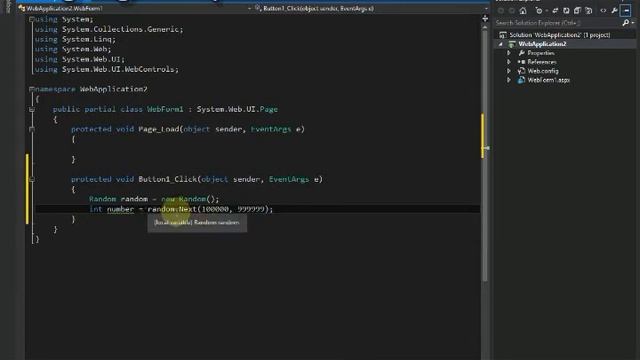Select the WebApplication2 project node
This screenshot has height=360, width=640.
(x=542, y=44)
